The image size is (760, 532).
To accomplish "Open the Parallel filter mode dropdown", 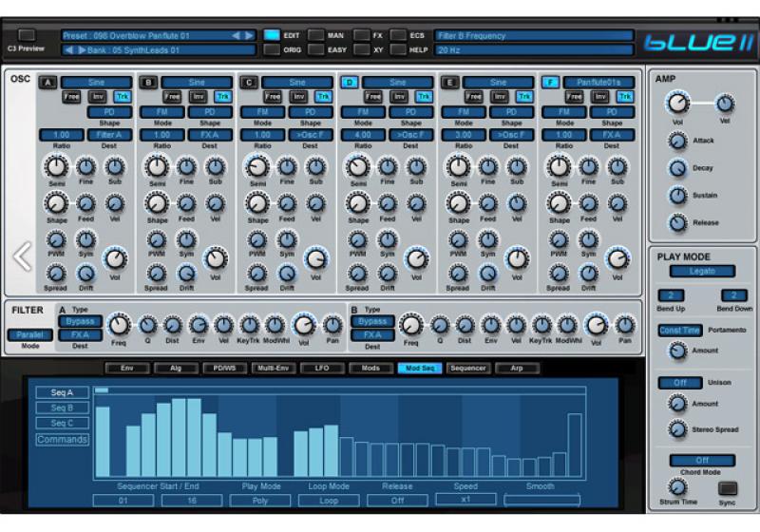I will point(30,335).
